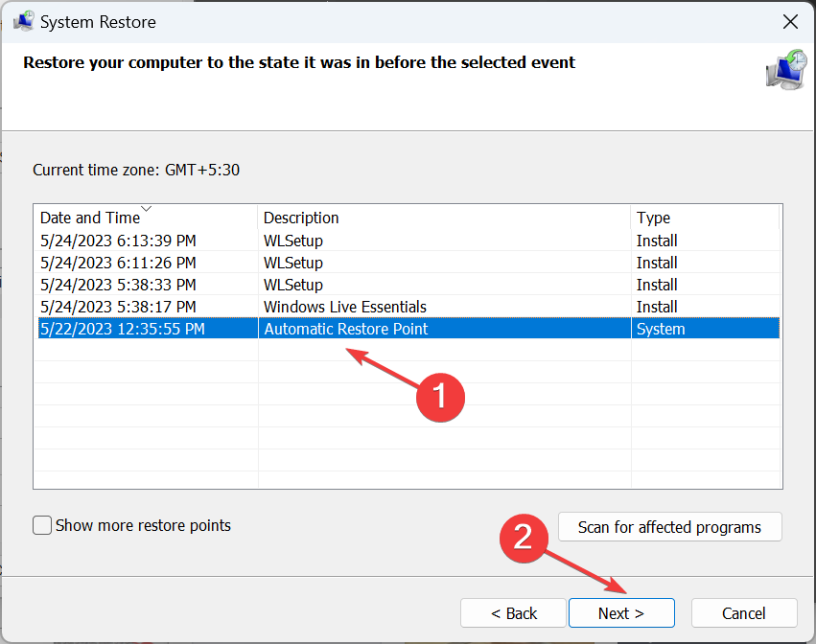Select the Automatic Restore Point row
This screenshot has width=816, height=644.
(x=345, y=329)
